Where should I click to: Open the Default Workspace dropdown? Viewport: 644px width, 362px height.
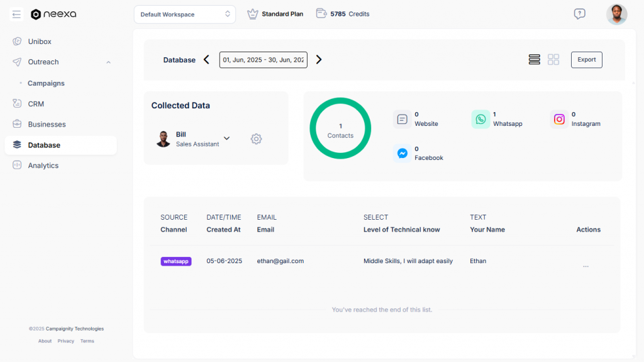185,14
